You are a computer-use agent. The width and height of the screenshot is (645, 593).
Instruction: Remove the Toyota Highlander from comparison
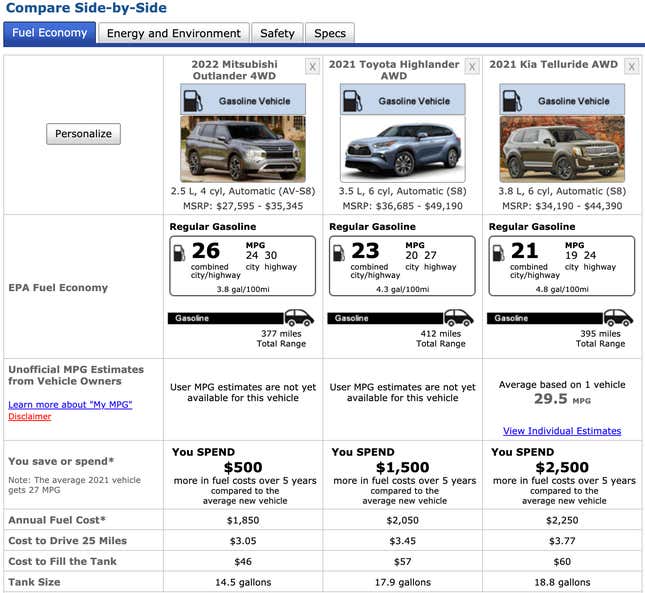pyautogui.click(x=472, y=67)
